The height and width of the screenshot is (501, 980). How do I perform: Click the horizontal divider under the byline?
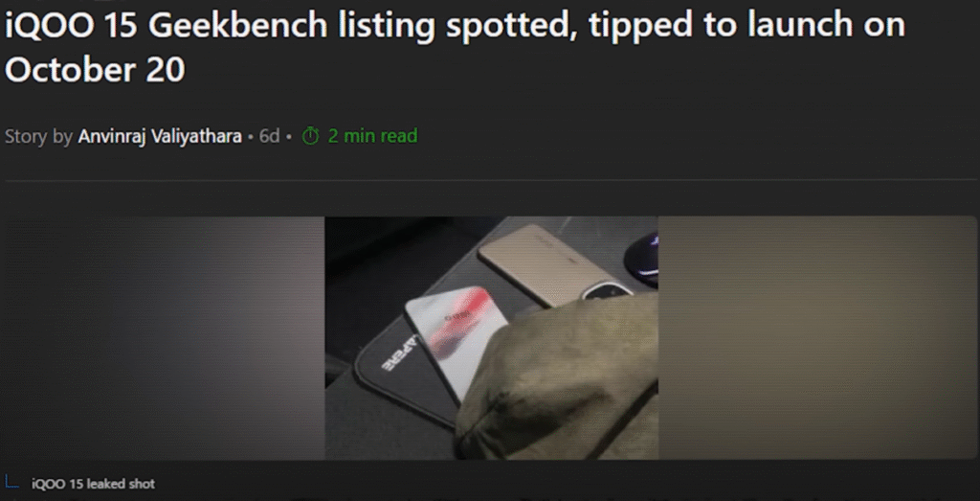490,181
